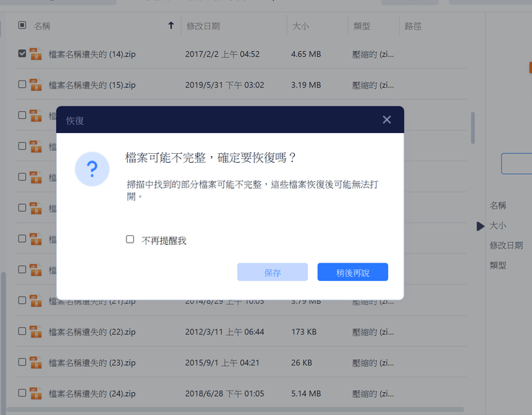Uncheck the checkbox for 檔案名稱遺失的 (14).zip

[x=22, y=53]
